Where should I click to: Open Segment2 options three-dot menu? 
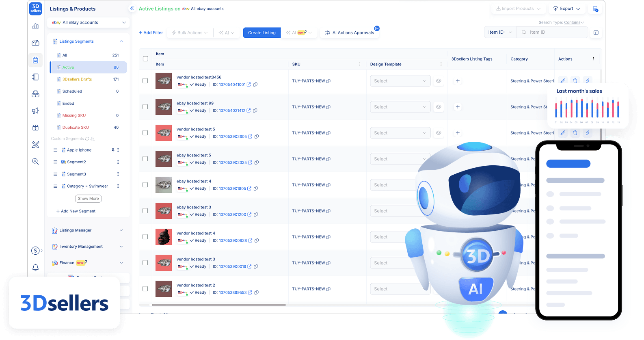pyautogui.click(x=118, y=162)
